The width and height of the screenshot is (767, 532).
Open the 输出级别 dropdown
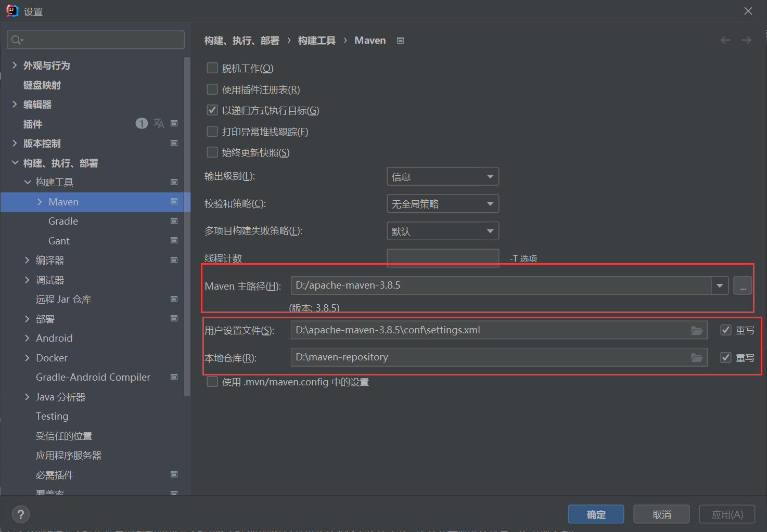[x=442, y=176]
